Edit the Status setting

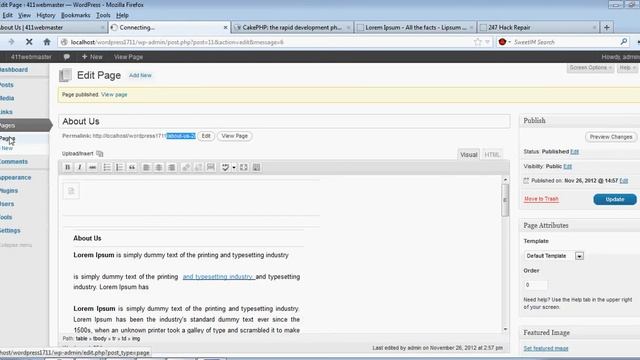pyautogui.click(x=574, y=152)
